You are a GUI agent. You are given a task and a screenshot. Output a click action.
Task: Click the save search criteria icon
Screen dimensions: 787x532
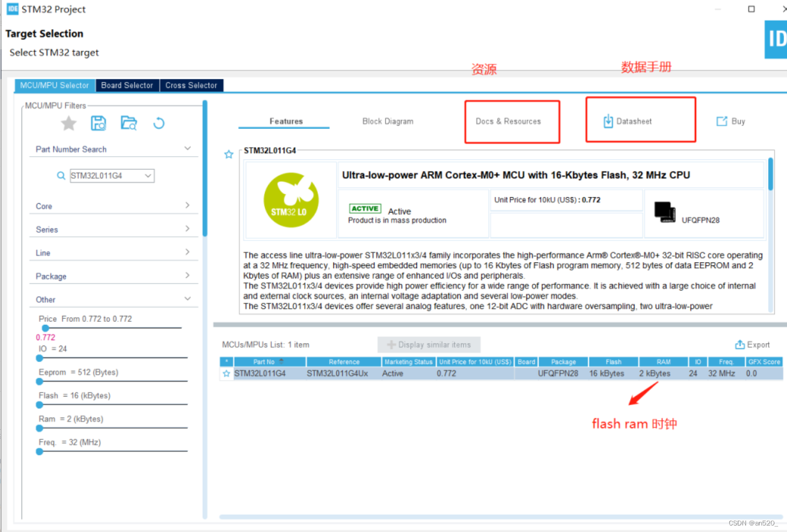pos(99,123)
